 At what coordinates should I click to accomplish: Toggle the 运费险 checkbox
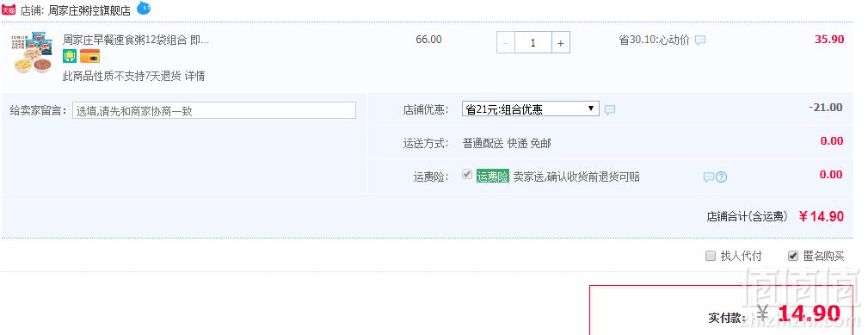[467, 175]
